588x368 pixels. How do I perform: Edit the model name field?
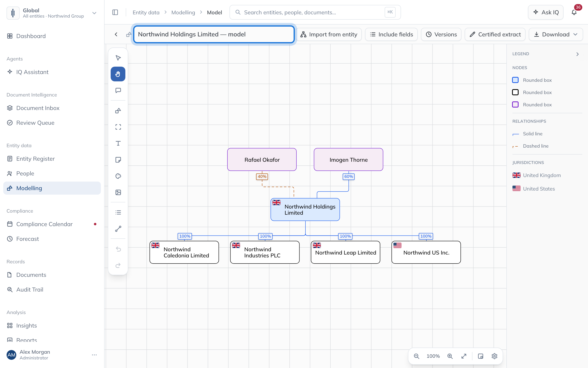tap(214, 34)
